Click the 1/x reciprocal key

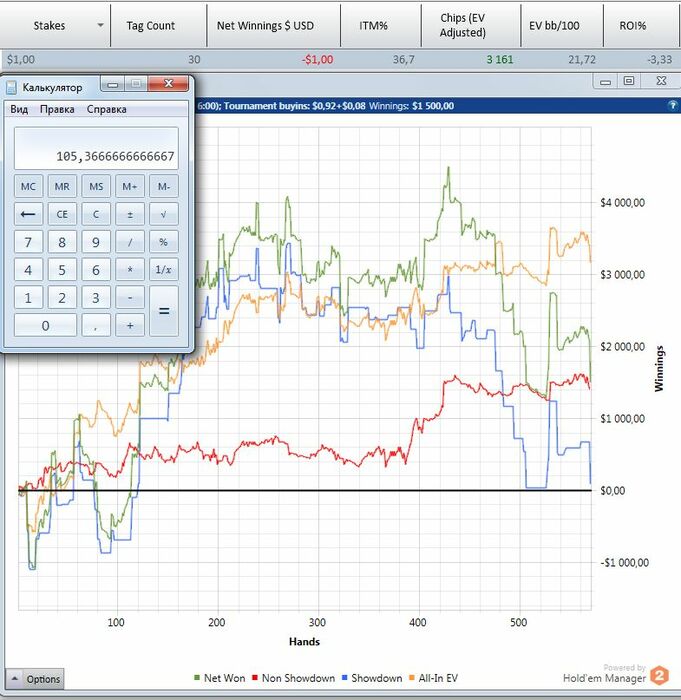164,270
